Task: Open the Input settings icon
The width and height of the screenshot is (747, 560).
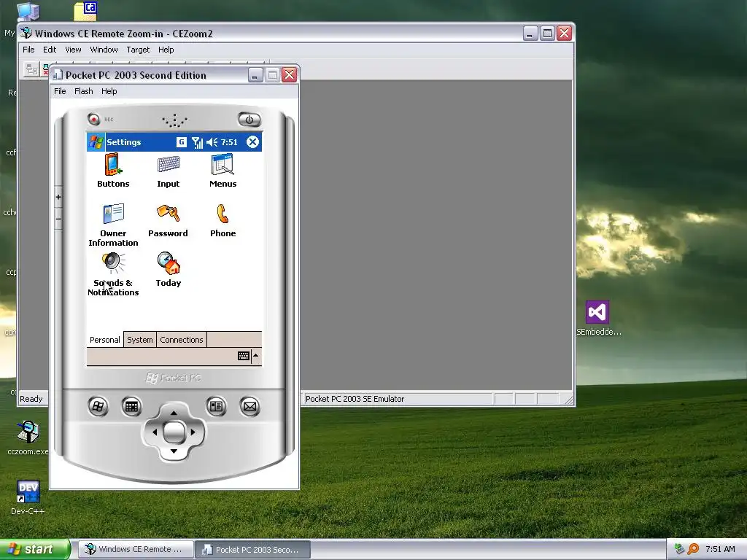Action: point(169,170)
